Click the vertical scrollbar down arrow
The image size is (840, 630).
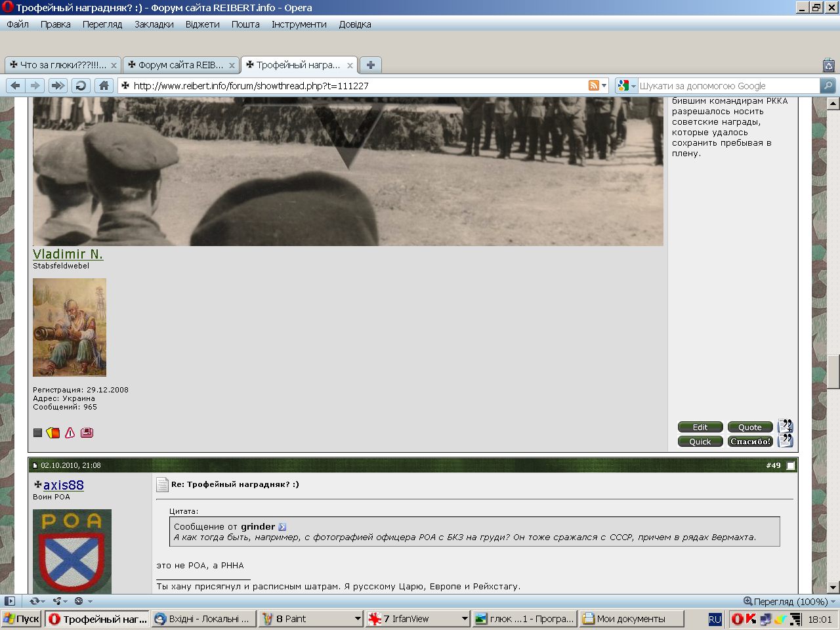833,587
